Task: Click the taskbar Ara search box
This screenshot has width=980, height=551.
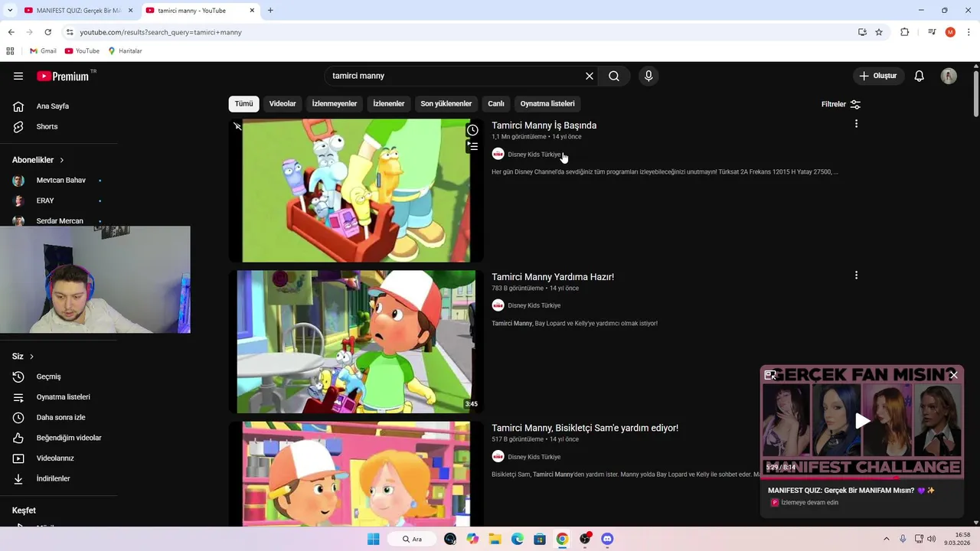Action: coord(413,539)
